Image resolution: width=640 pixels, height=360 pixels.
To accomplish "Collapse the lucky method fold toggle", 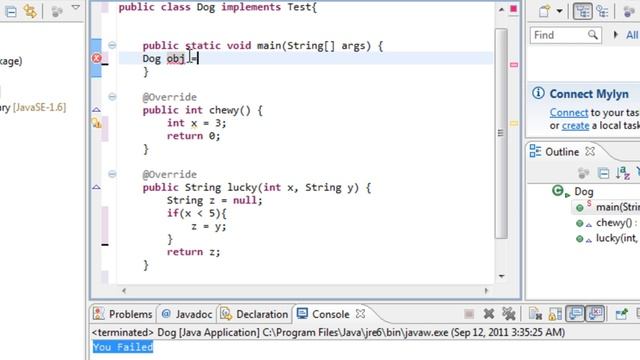I will click(112, 174).
